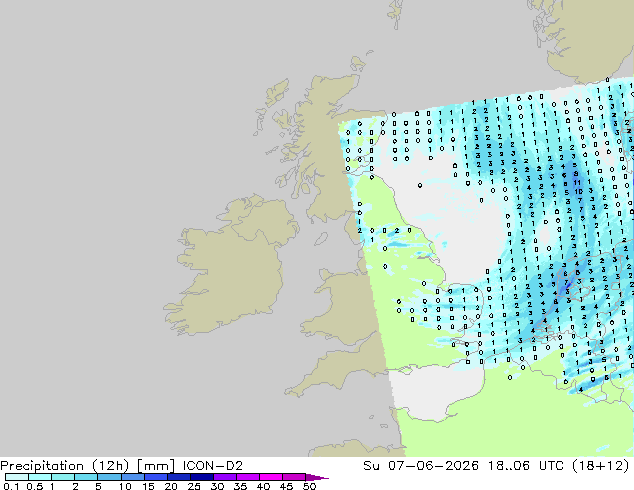
Task: Click the '25' legend scale value
Action: pyautogui.click(x=194, y=486)
